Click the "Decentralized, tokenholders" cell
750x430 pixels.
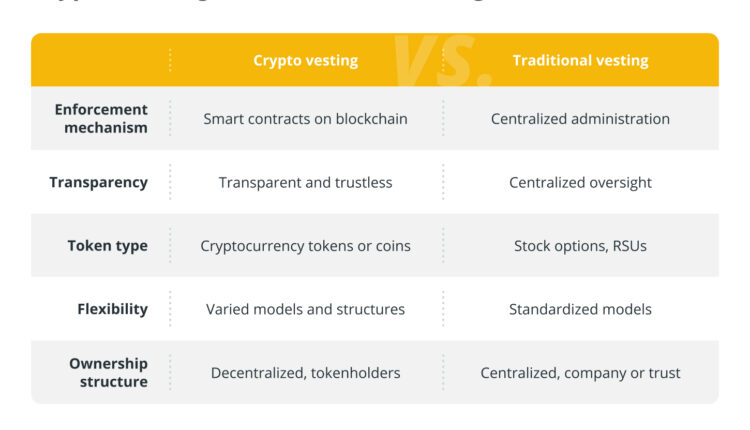(x=305, y=373)
